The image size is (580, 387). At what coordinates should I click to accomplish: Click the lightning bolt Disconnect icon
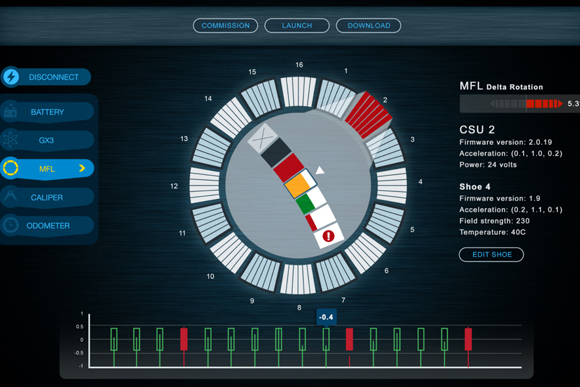11,77
